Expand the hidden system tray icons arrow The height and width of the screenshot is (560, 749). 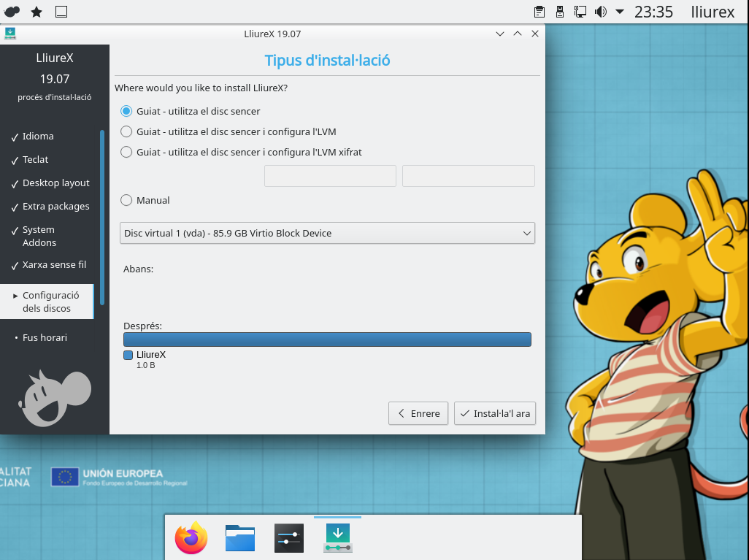coord(620,12)
